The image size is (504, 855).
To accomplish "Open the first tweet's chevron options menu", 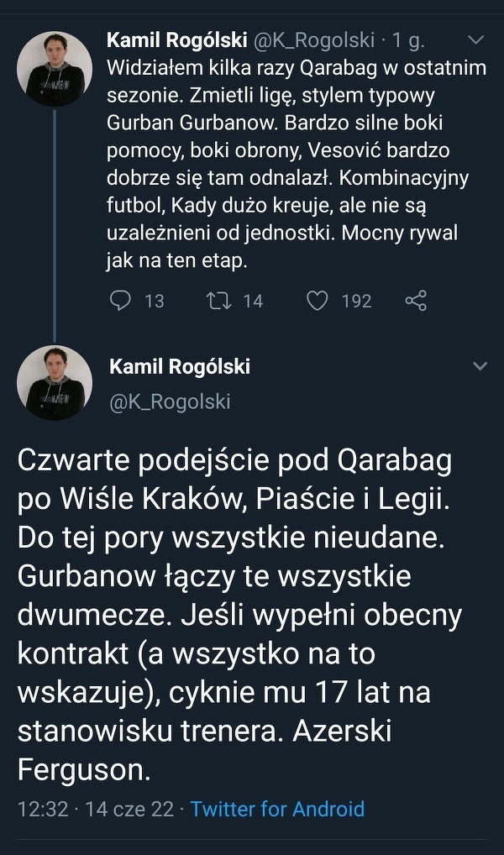I will point(476,39).
